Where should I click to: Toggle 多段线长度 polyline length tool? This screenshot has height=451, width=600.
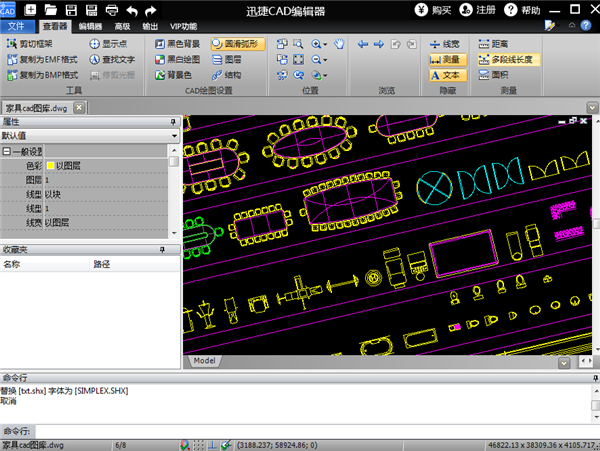tap(509, 60)
